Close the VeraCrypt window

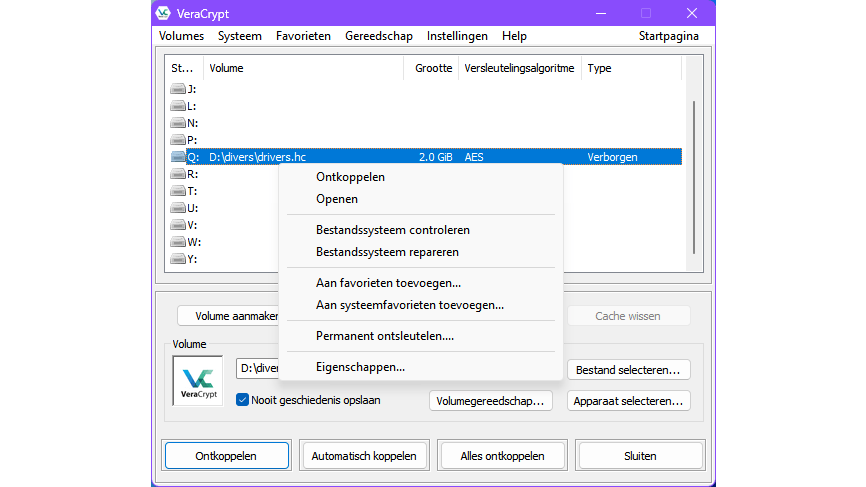(691, 13)
